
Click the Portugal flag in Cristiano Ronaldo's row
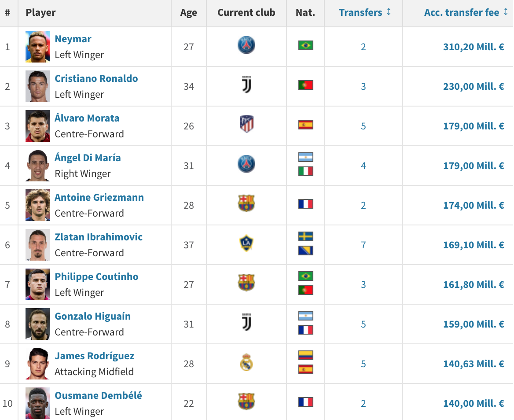pos(305,85)
